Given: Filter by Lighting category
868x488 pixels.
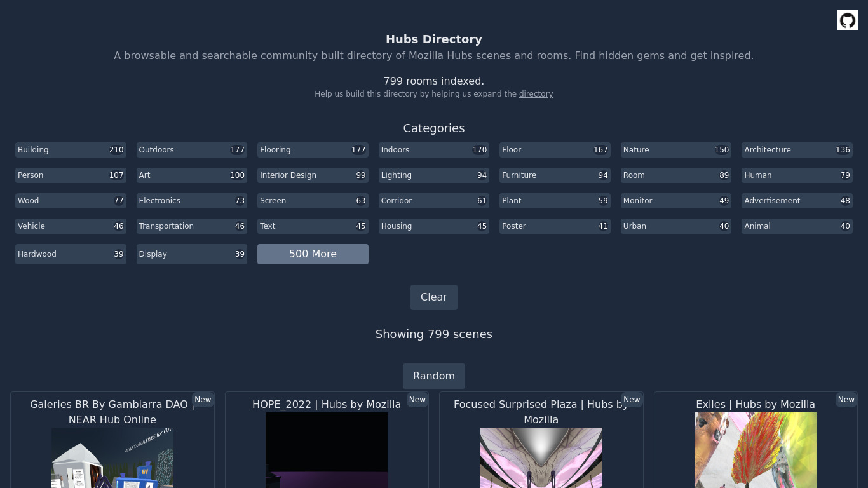Looking at the screenshot, I should click(434, 175).
